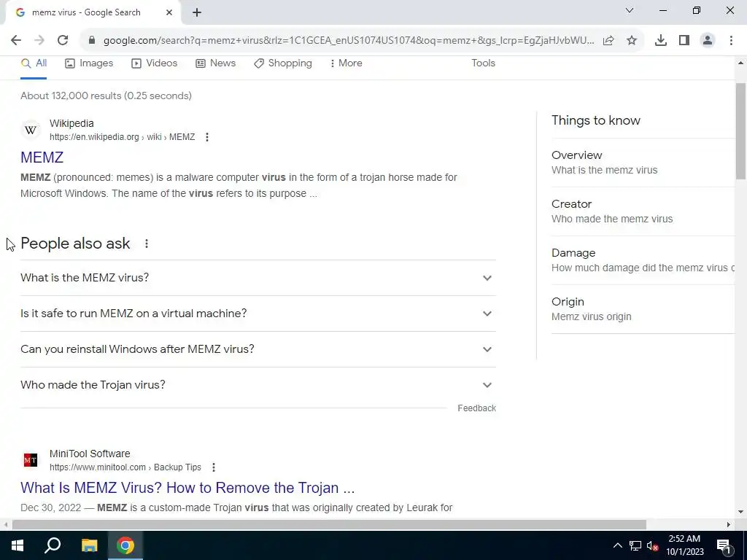Viewport: 747px width, 560px height.
Task: Click the vertical scrollbar thumb
Action: point(741,131)
